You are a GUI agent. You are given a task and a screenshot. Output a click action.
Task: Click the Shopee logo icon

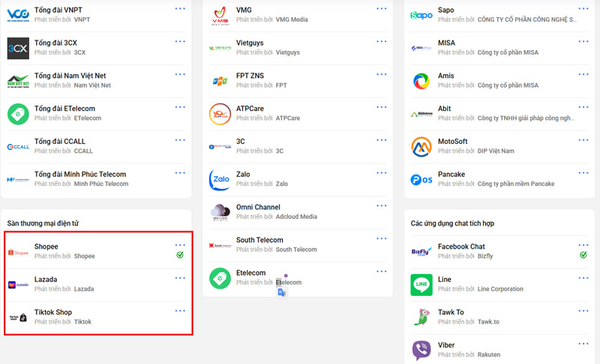point(18,252)
